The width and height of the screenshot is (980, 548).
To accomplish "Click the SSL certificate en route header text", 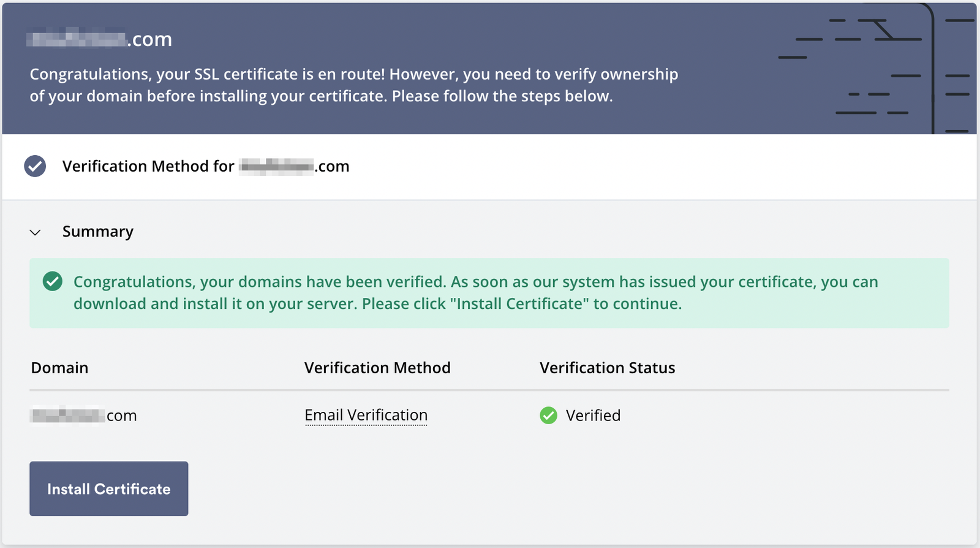I will pos(353,74).
